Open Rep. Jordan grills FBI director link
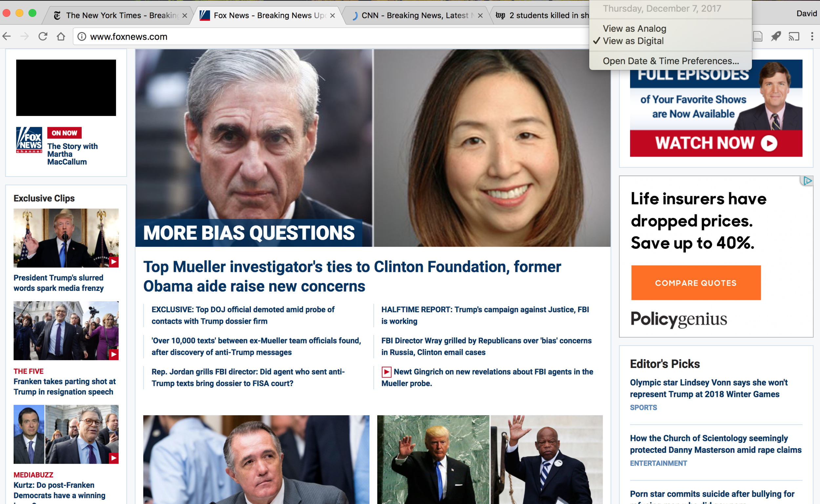Image resolution: width=820 pixels, height=504 pixels. tap(248, 378)
